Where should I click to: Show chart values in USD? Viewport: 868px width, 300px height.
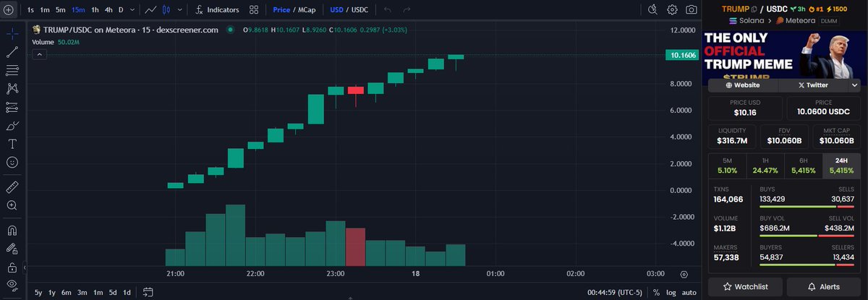click(x=336, y=10)
